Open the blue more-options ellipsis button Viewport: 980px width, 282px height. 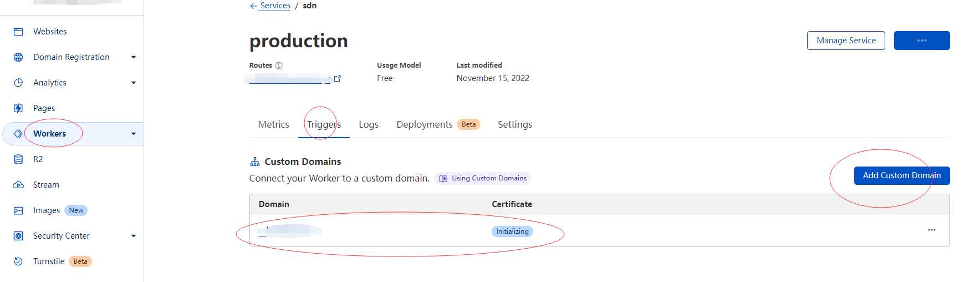(922, 41)
